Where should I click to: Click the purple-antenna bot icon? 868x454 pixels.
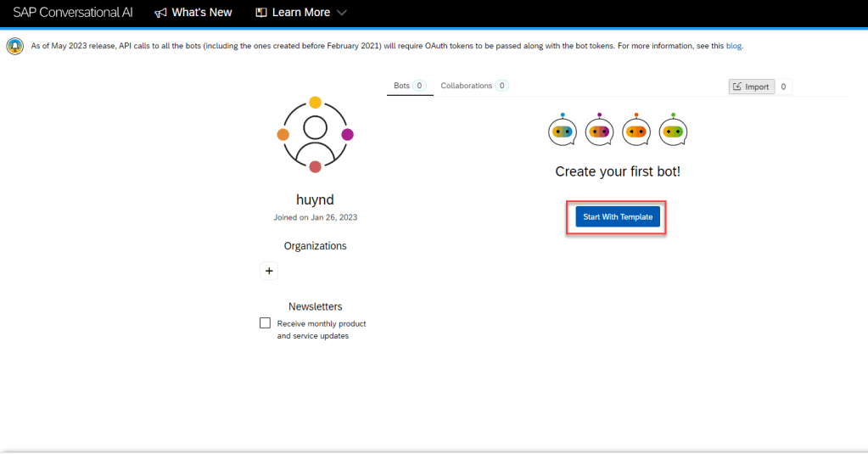coord(599,130)
